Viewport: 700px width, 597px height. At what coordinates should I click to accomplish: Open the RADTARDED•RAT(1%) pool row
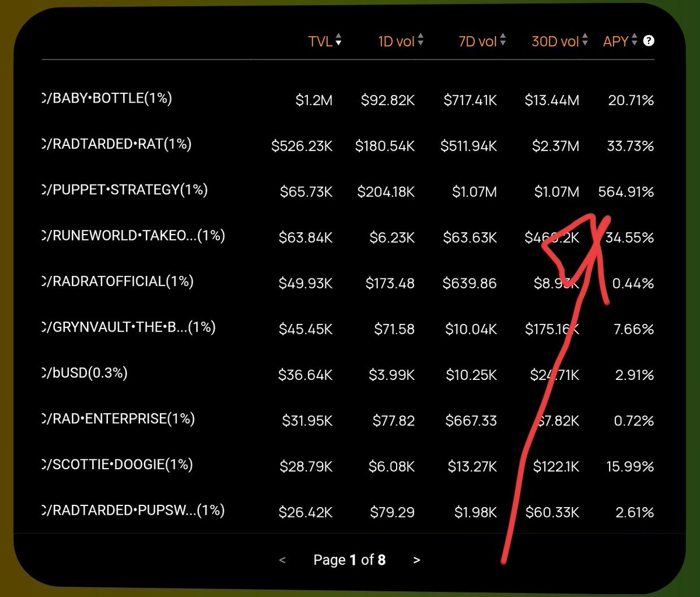(x=348, y=145)
